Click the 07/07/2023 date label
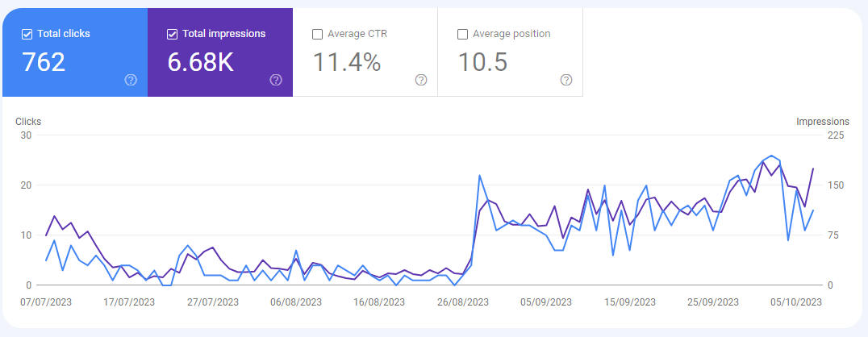The height and width of the screenshot is (337, 868). click(47, 302)
